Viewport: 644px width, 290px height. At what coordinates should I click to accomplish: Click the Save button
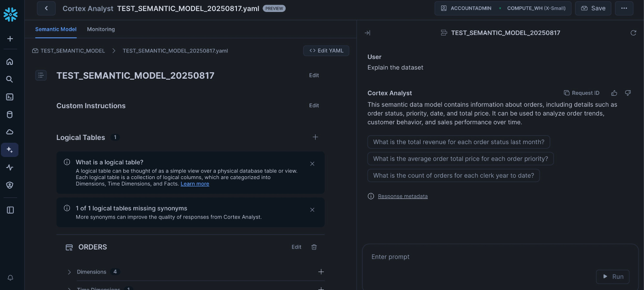[593, 8]
